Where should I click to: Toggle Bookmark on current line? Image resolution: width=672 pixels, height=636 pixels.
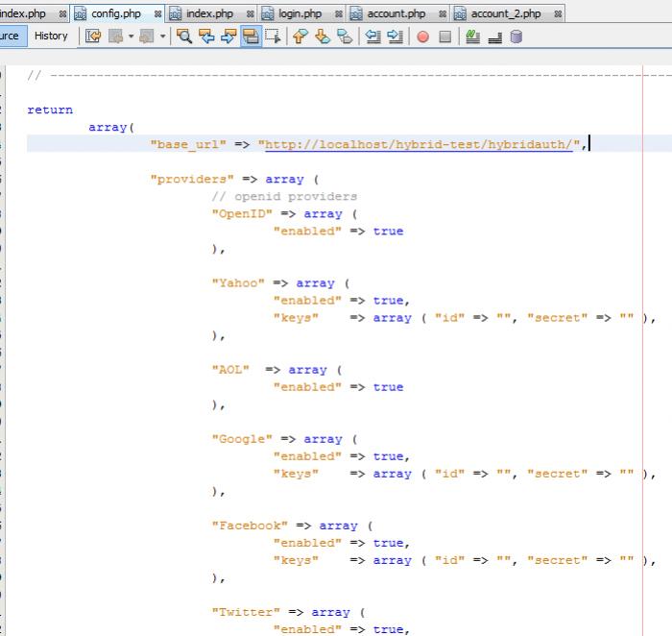pyautogui.click(x=344, y=37)
